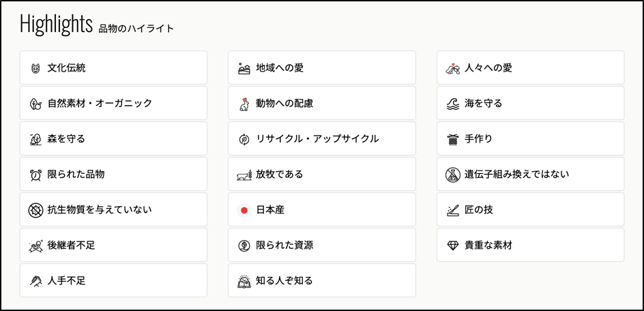Click the rabbit icon for 動物への配慮

(x=244, y=104)
